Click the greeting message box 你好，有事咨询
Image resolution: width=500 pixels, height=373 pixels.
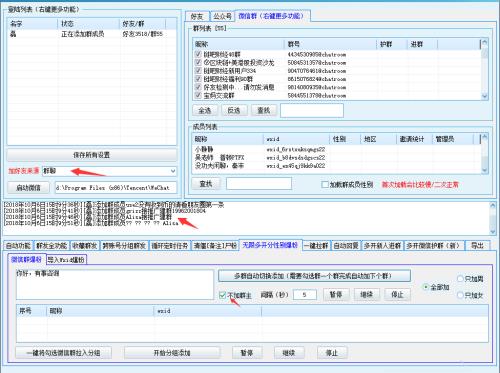pyautogui.click(x=115, y=284)
